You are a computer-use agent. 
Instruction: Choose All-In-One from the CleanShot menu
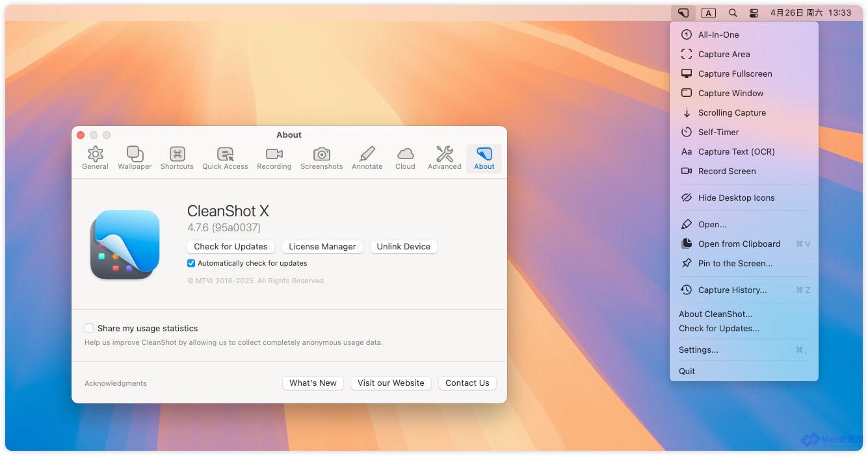click(744, 35)
